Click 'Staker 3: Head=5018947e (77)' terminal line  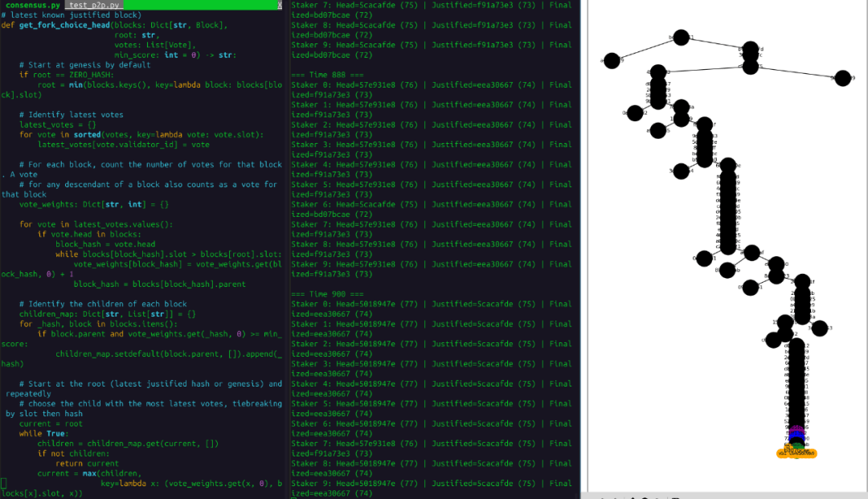click(432, 363)
